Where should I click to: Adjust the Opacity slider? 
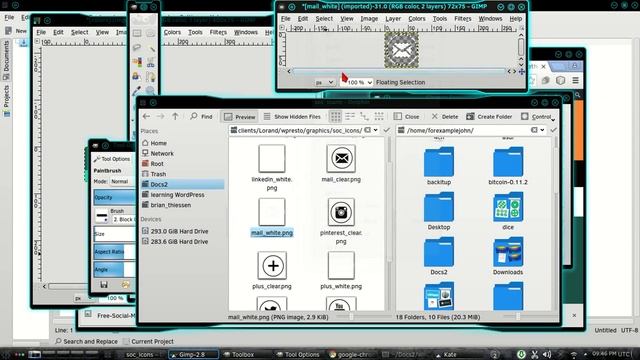[114, 198]
